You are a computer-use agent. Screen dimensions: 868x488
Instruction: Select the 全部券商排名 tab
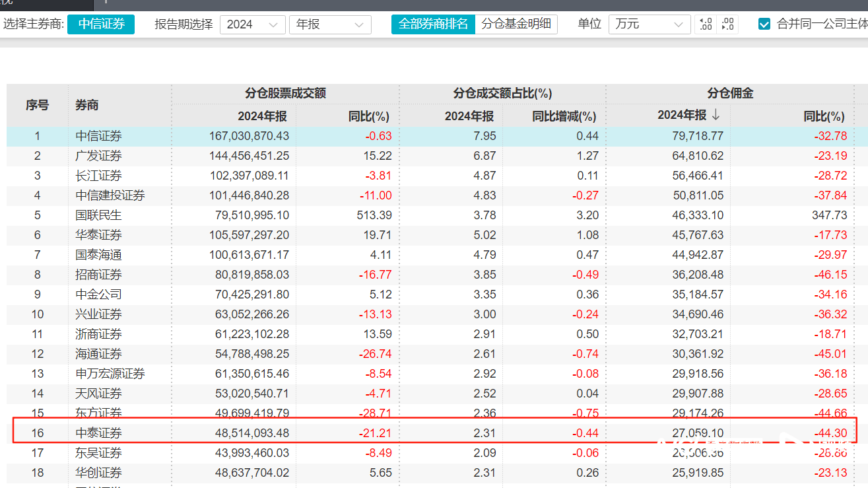(433, 24)
